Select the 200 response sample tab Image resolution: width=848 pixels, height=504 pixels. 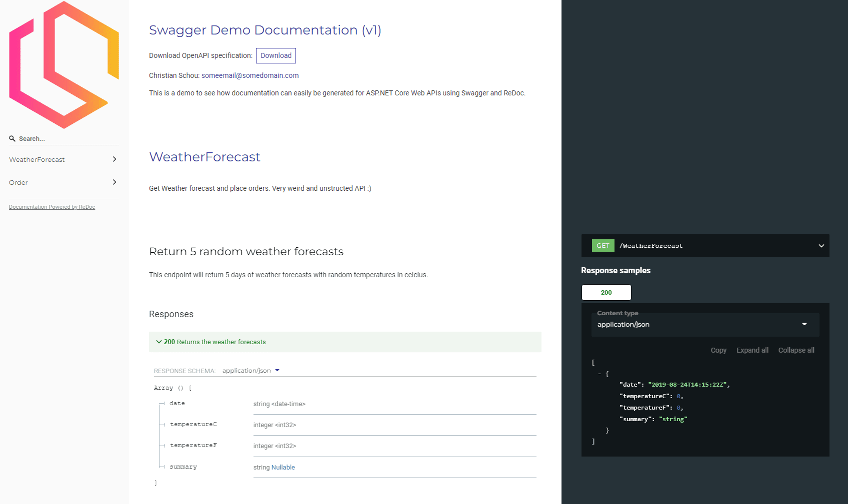(606, 292)
